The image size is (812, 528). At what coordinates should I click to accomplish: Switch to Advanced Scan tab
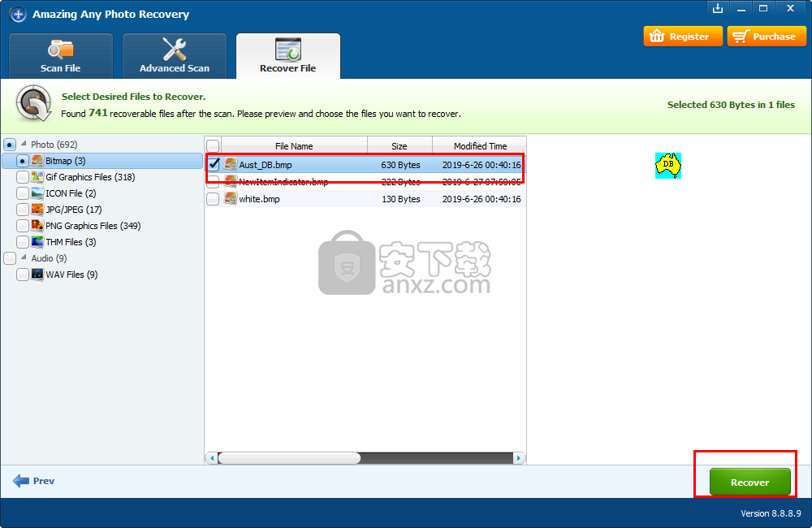click(x=175, y=56)
